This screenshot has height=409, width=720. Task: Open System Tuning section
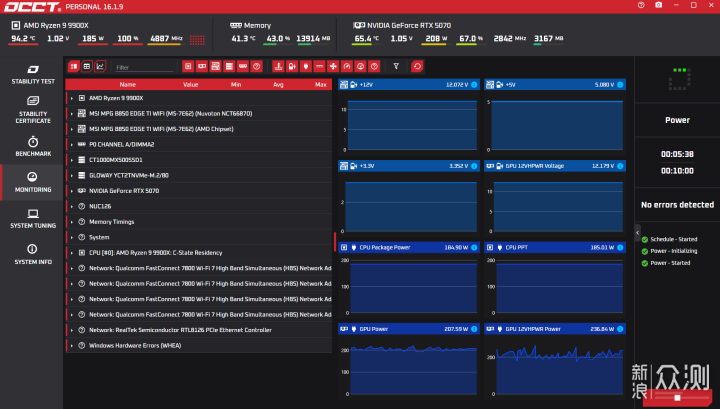point(33,219)
